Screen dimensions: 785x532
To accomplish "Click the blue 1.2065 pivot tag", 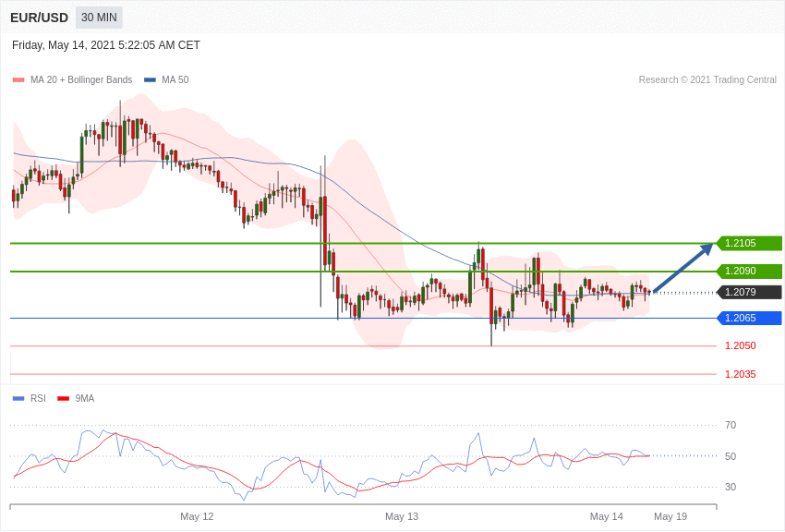I will [750, 318].
